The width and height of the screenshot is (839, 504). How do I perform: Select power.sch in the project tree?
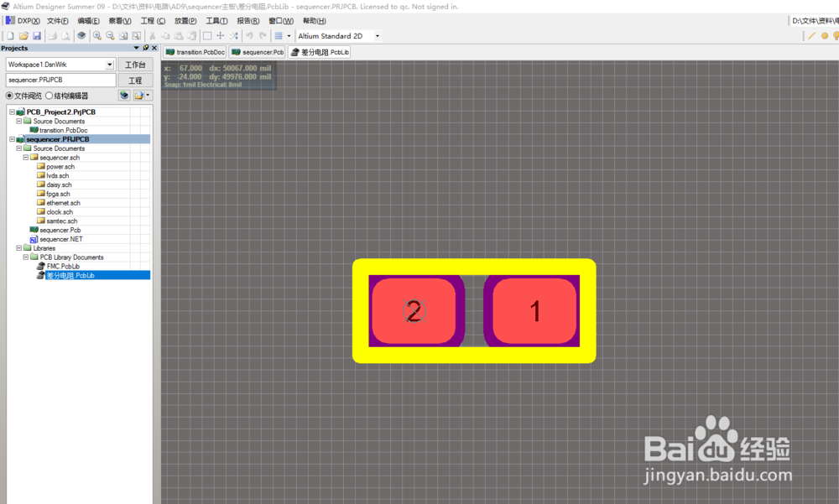(60, 166)
